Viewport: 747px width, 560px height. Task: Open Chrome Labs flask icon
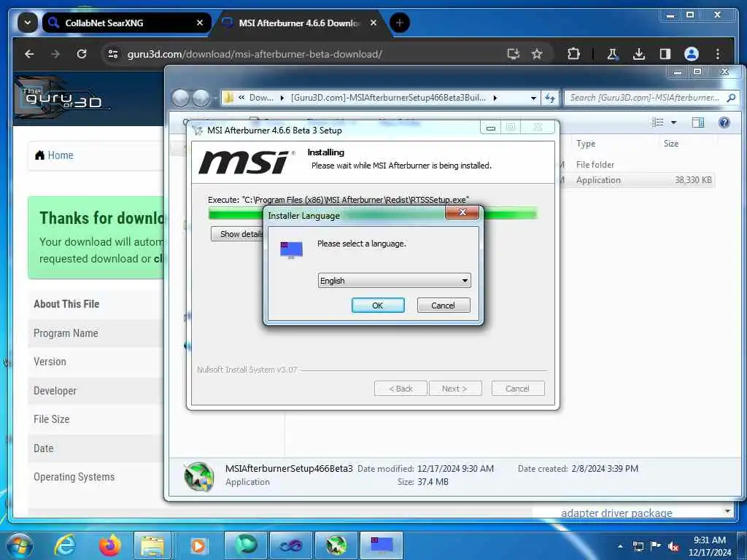click(x=613, y=54)
